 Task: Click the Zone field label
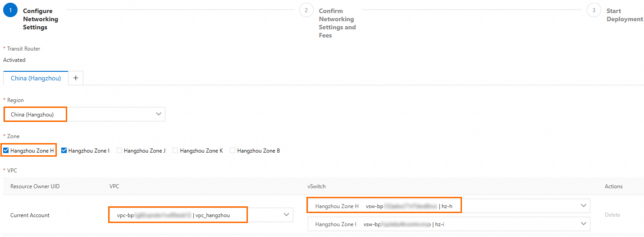(13, 136)
